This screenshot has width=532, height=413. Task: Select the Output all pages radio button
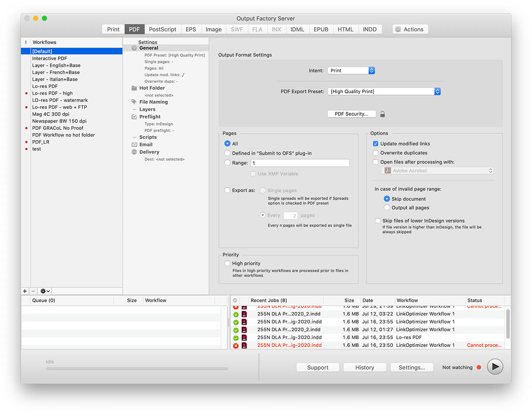pyautogui.click(x=386, y=208)
